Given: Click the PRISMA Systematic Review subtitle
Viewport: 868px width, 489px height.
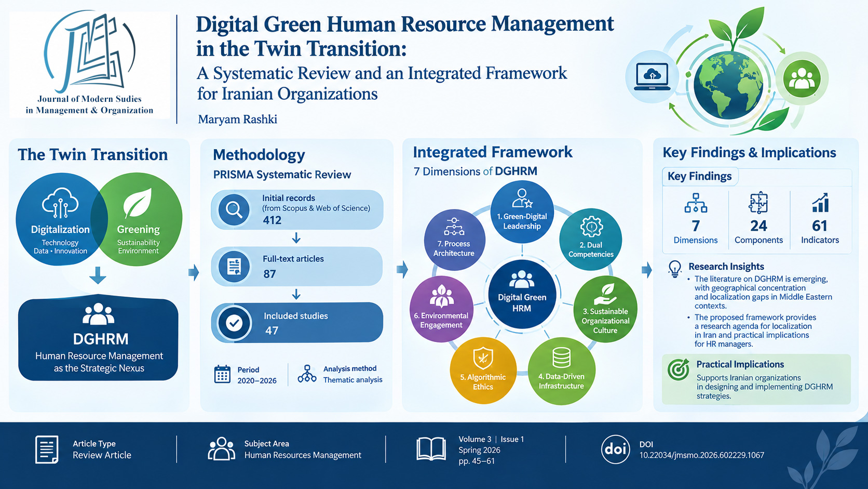Looking at the screenshot, I should pos(282,175).
